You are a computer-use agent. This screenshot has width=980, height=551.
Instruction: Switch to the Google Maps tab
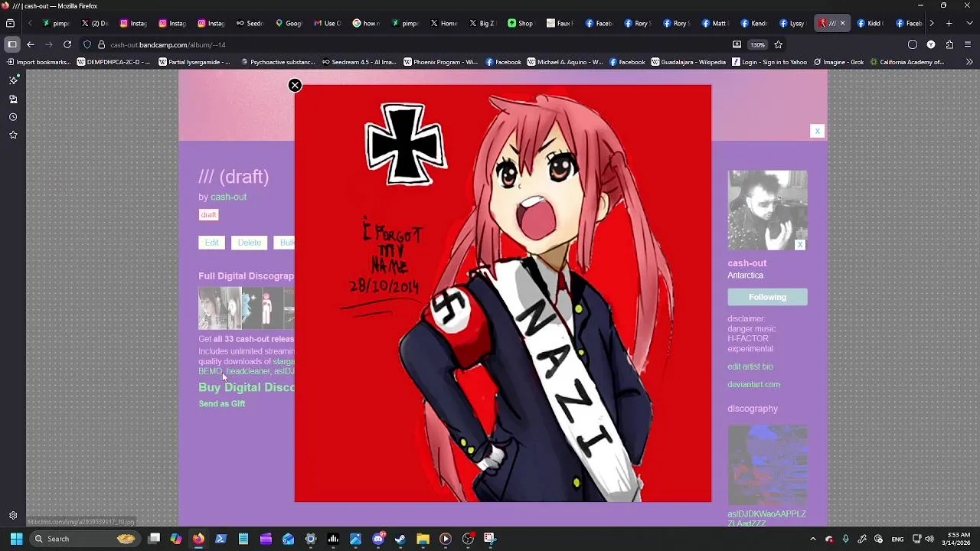click(x=289, y=23)
